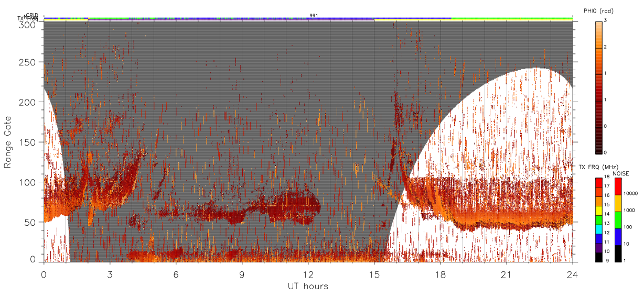Click the black NOISE legend swatch
The image size is (644, 297).
[618, 254]
